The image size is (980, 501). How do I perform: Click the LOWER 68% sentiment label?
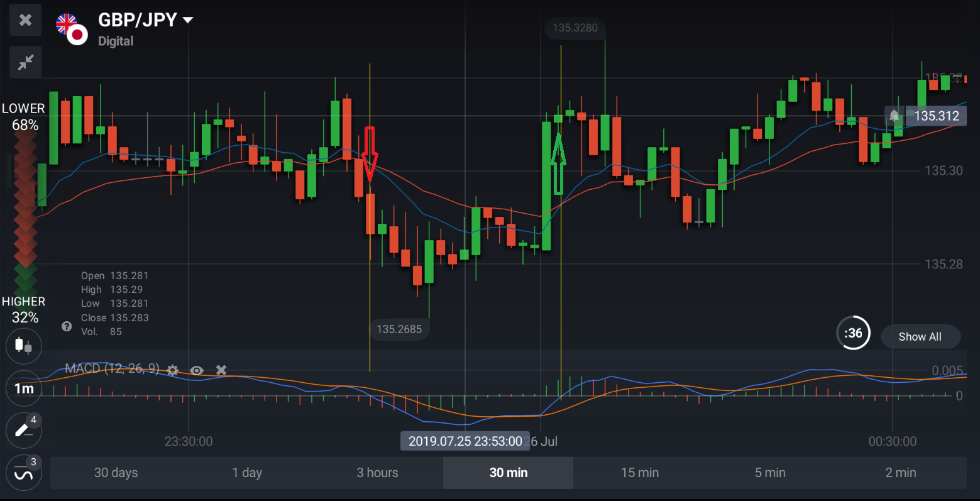coord(24,117)
